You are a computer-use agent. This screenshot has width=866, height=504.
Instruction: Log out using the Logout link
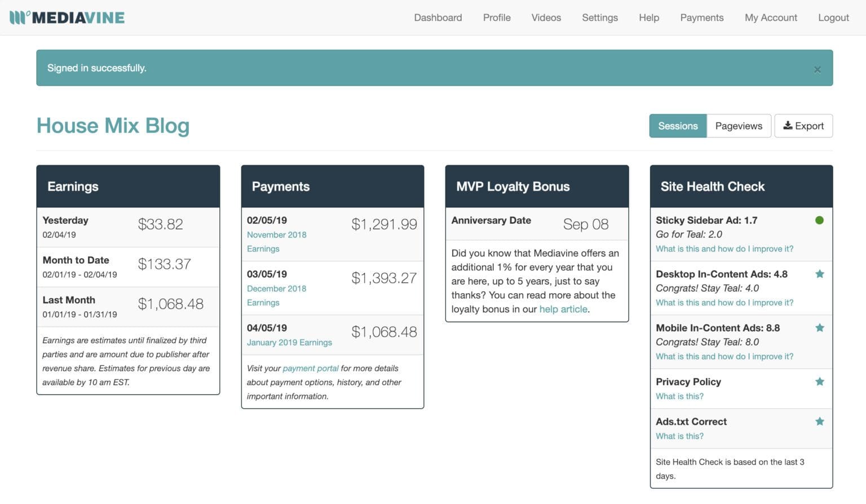coord(833,17)
